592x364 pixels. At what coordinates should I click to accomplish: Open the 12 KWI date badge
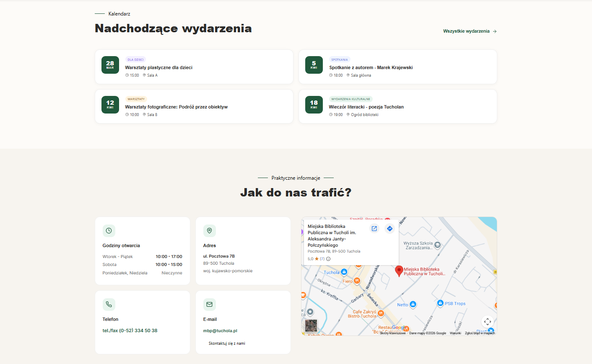(110, 104)
